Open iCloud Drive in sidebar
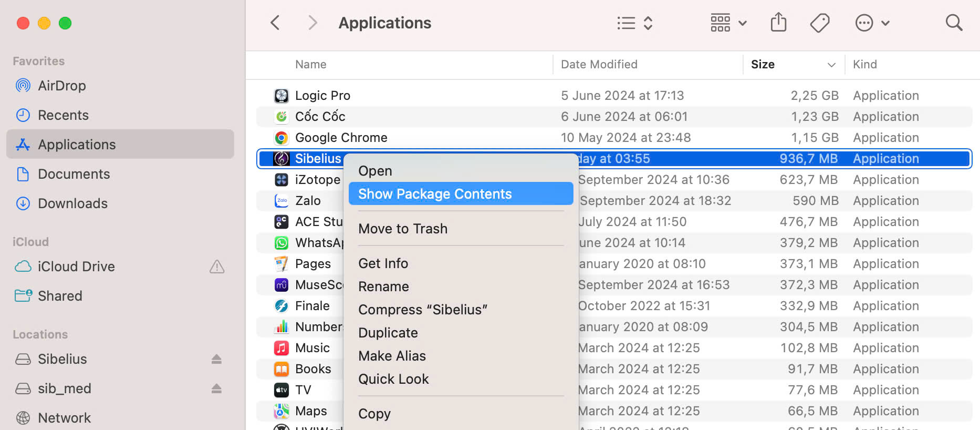 coord(120,267)
